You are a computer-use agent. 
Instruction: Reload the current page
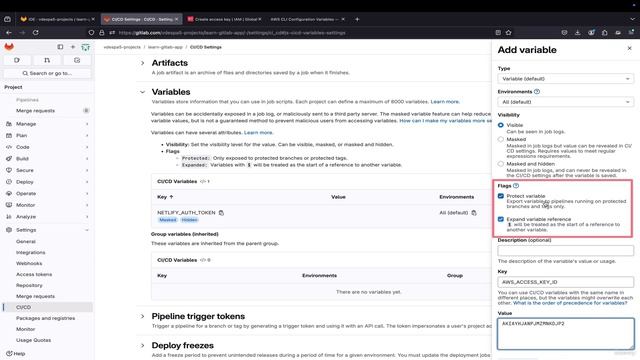tap(36, 33)
